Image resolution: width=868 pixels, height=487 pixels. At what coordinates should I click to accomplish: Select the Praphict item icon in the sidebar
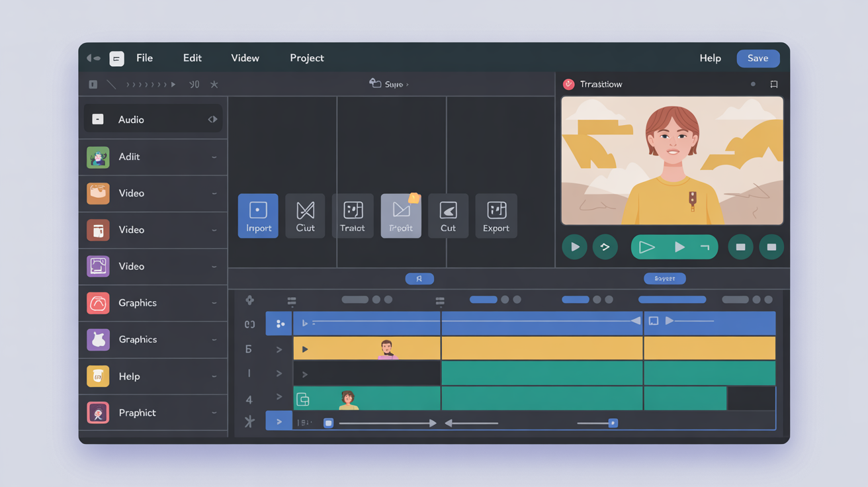98,413
